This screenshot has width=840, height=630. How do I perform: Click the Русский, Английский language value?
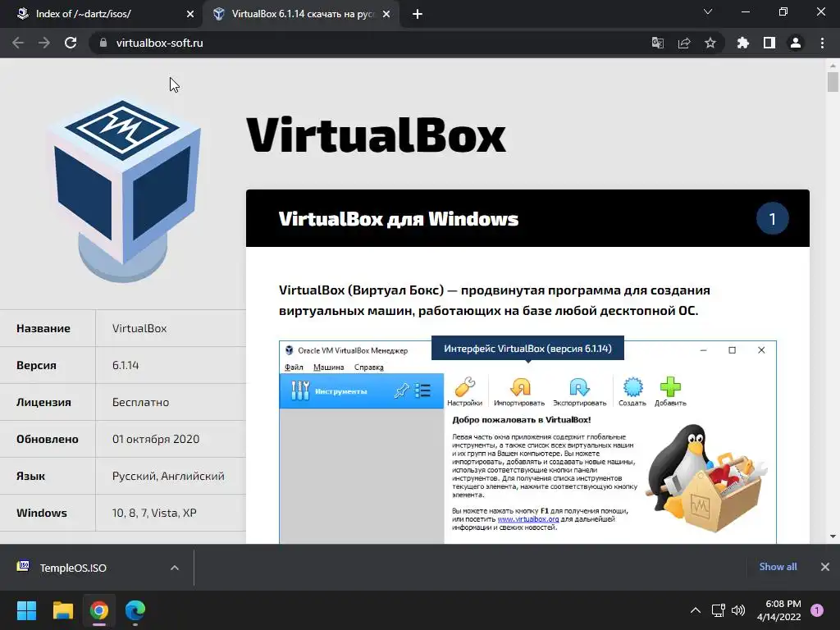[x=168, y=477]
